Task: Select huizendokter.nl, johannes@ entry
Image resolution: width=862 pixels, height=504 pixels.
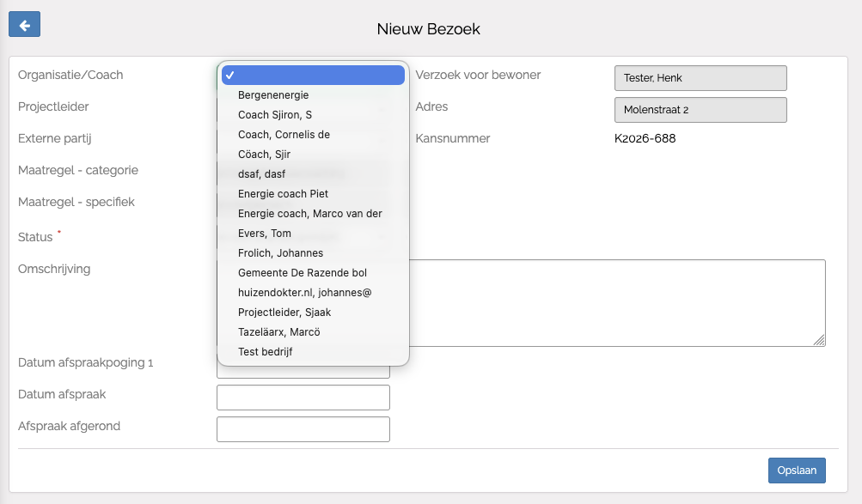Action: (x=304, y=293)
